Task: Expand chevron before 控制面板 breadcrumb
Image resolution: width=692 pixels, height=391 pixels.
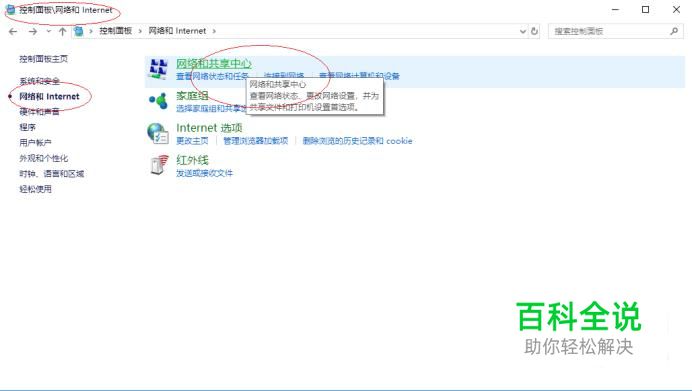Action: click(91, 31)
